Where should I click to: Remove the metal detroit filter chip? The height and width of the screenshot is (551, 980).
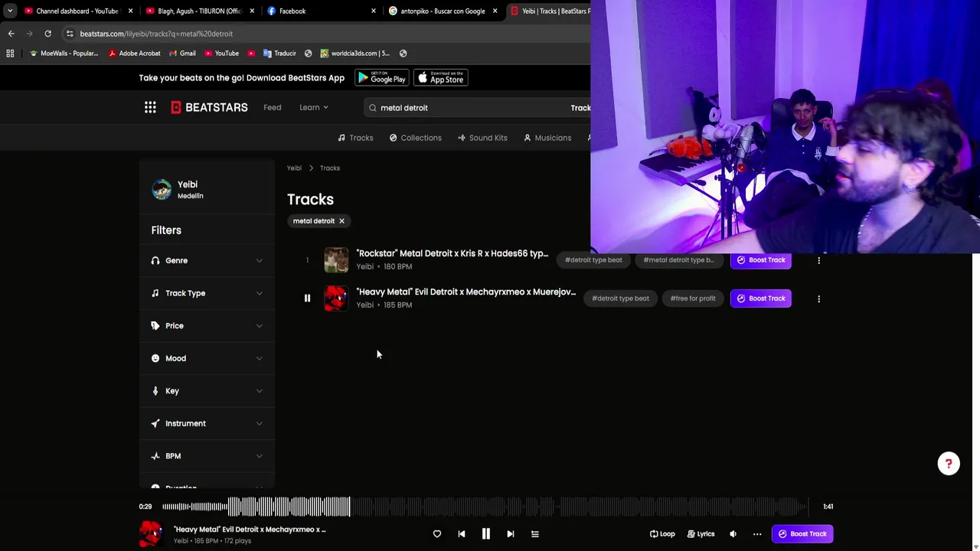tap(341, 221)
